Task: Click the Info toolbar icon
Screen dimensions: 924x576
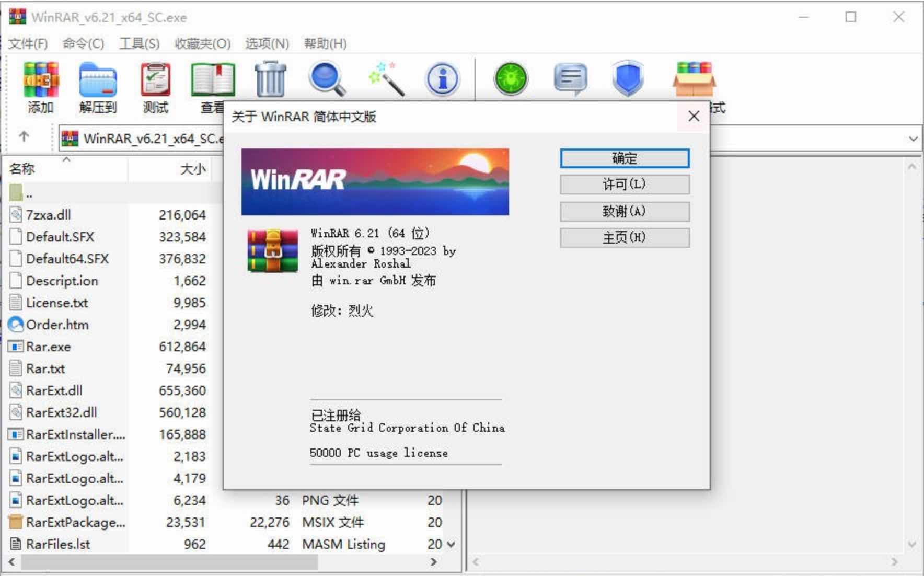Action: (442, 79)
